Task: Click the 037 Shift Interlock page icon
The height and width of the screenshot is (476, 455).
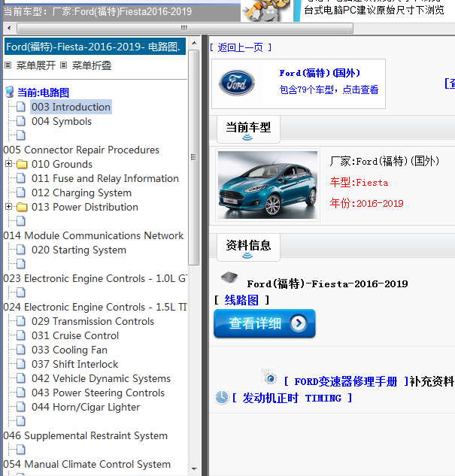Action: (x=20, y=364)
